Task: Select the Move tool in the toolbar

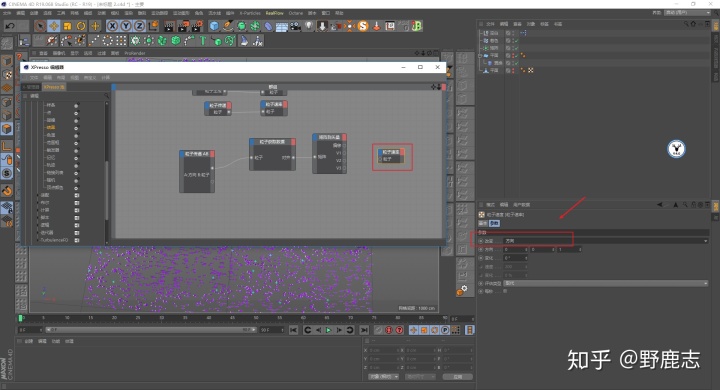Action: 54,26
